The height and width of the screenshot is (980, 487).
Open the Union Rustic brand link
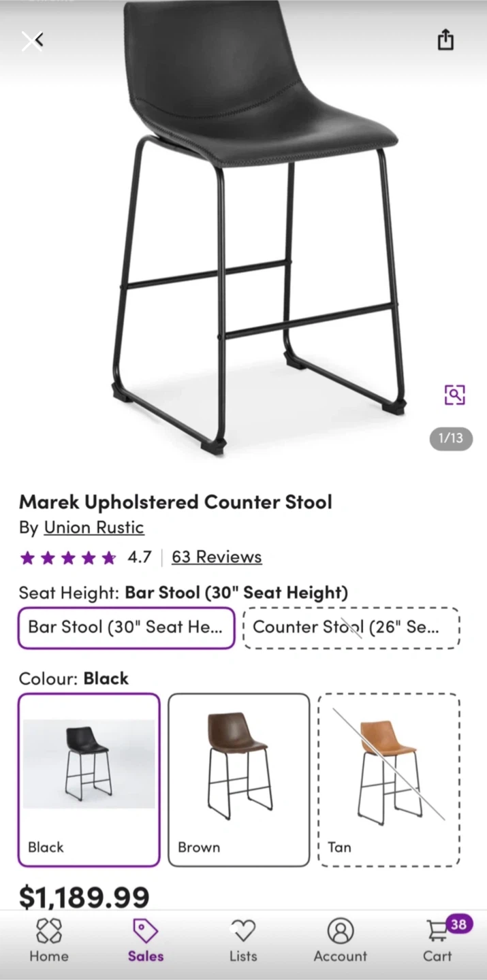pyautogui.click(x=93, y=527)
